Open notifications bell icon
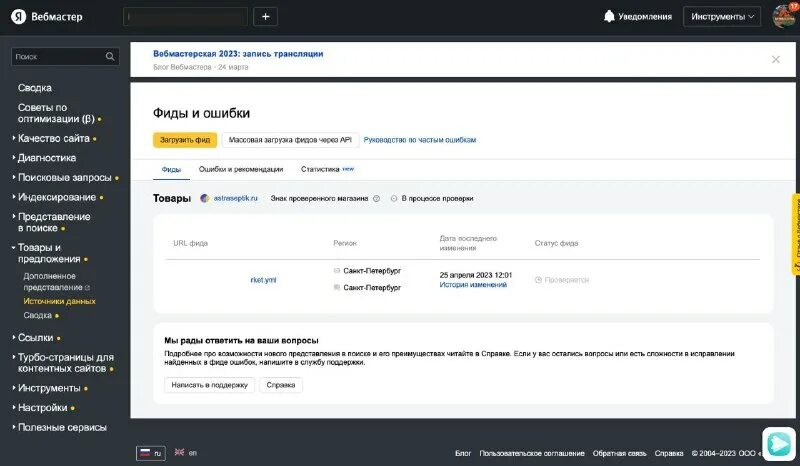The image size is (800, 466). (x=609, y=16)
